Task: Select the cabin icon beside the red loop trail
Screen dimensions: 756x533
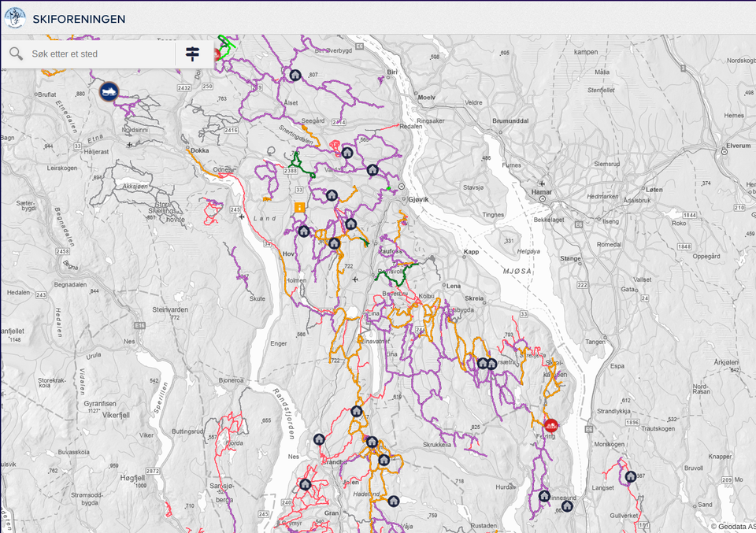Action: [x=347, y=153]
